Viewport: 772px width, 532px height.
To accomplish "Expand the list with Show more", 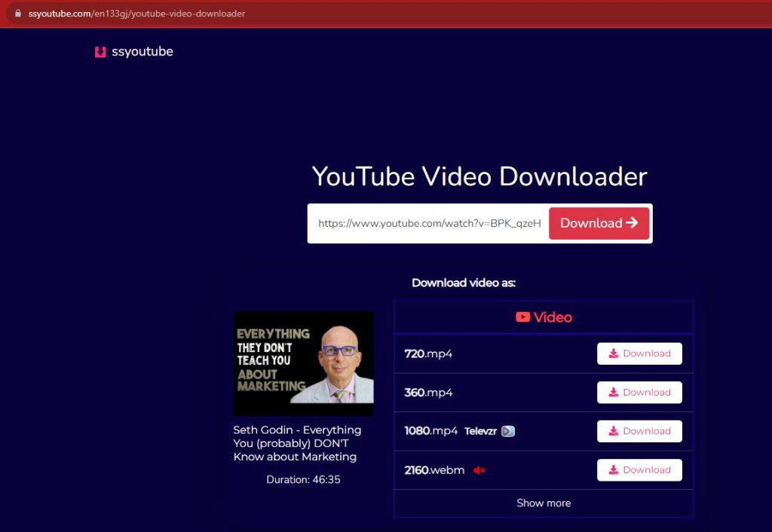I will coord(544,503).
